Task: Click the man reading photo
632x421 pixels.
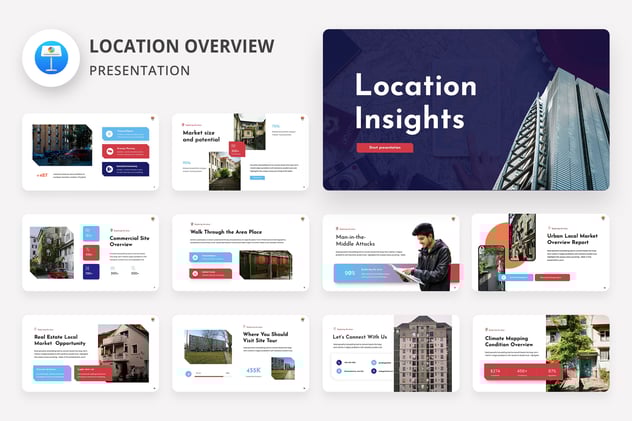Action: point(431,256)
